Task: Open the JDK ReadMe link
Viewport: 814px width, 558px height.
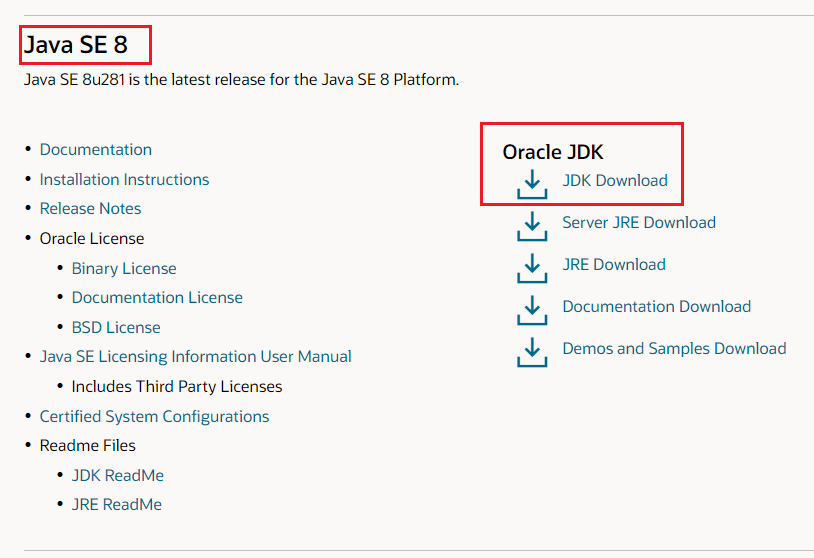Action: coord(118,476)
